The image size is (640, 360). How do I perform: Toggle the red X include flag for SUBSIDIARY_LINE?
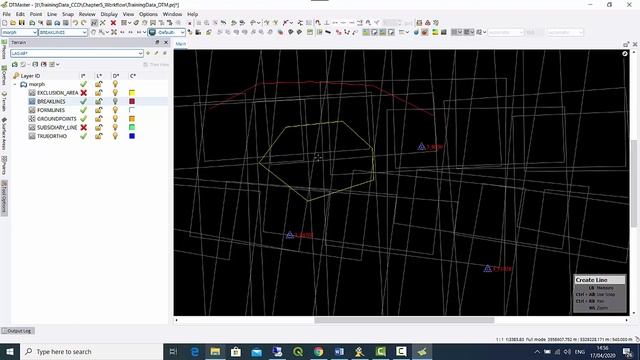83,127
